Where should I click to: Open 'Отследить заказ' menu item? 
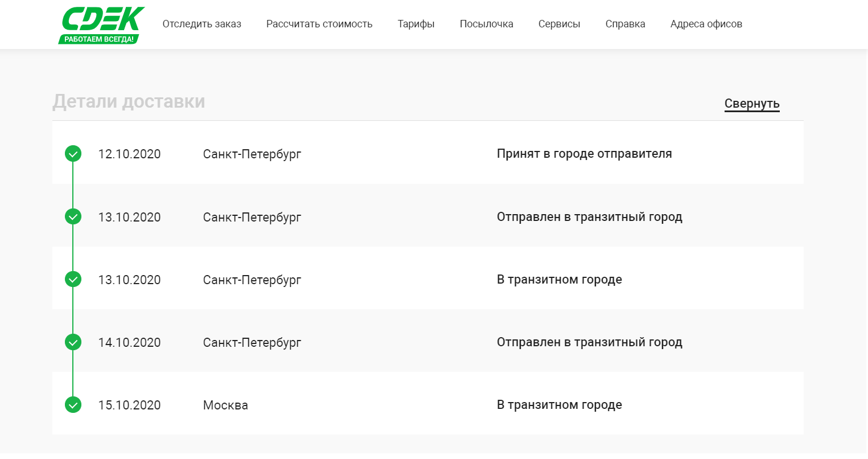point(201,24)
